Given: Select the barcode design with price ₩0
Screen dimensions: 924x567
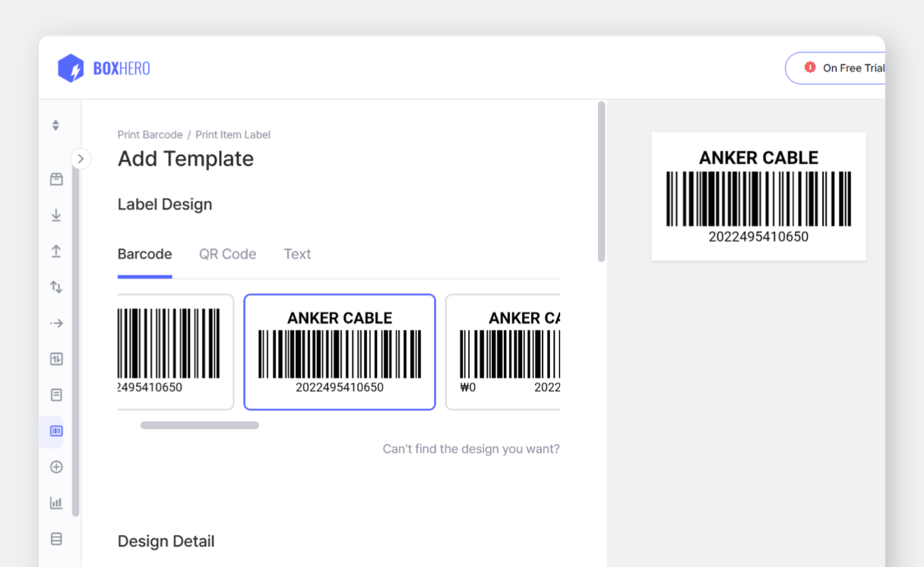Looking at the screenshot, I should click(x=503, y=352).
